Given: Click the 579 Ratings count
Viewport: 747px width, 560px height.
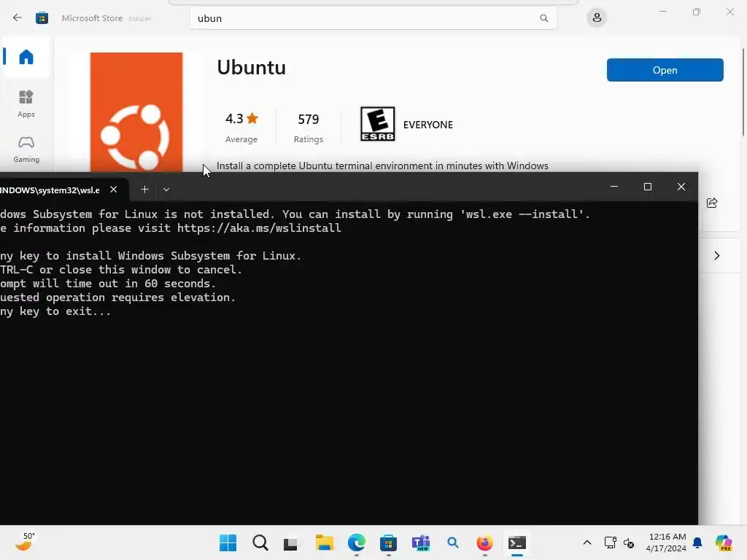Looking at the screenshot, I should click(x=309, y=127).
